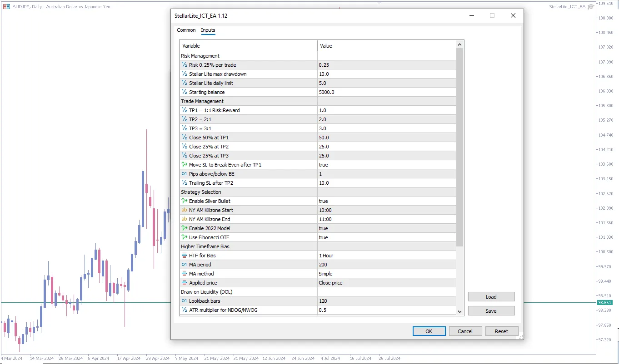Open the Applied price Close price dropdown
619x364 pixels.
click(x=386, y=283)
